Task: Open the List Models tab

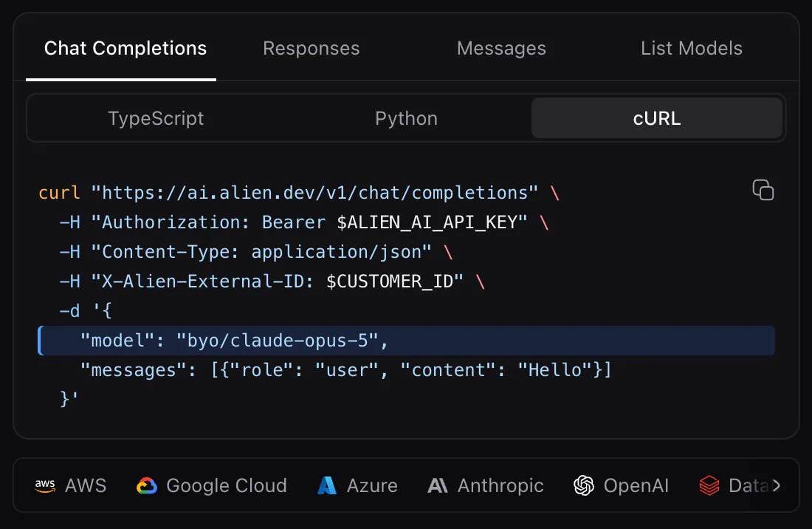Action: tap(692, 48)
